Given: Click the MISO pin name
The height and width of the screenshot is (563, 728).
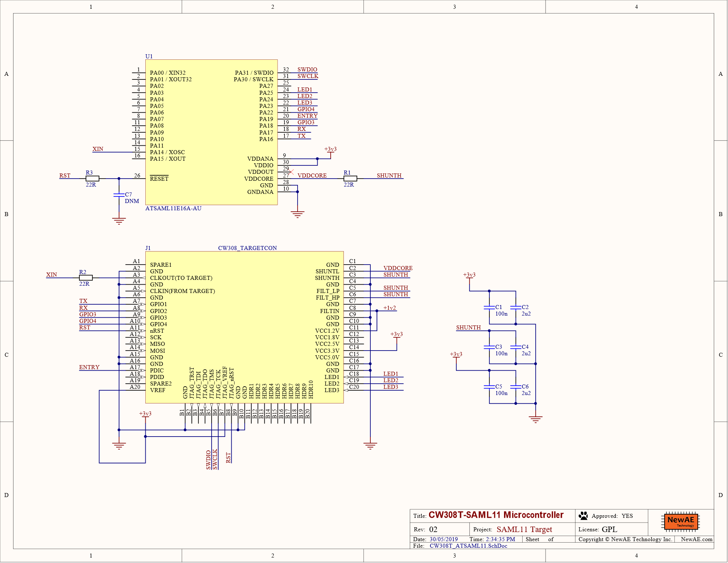Looking at the screenshot, I should click(157, 344).
